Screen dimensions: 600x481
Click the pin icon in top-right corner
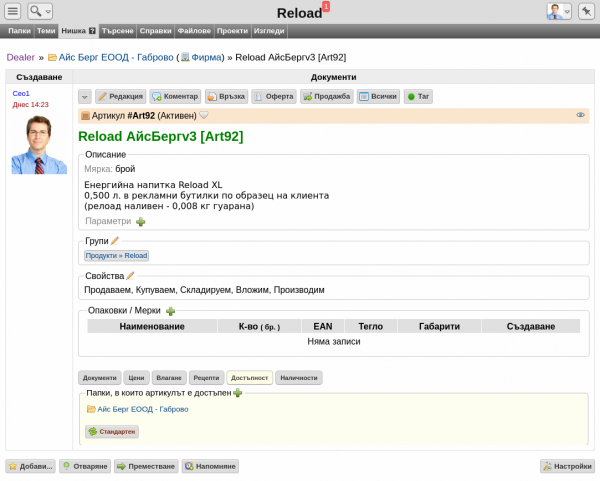[586, 11]
